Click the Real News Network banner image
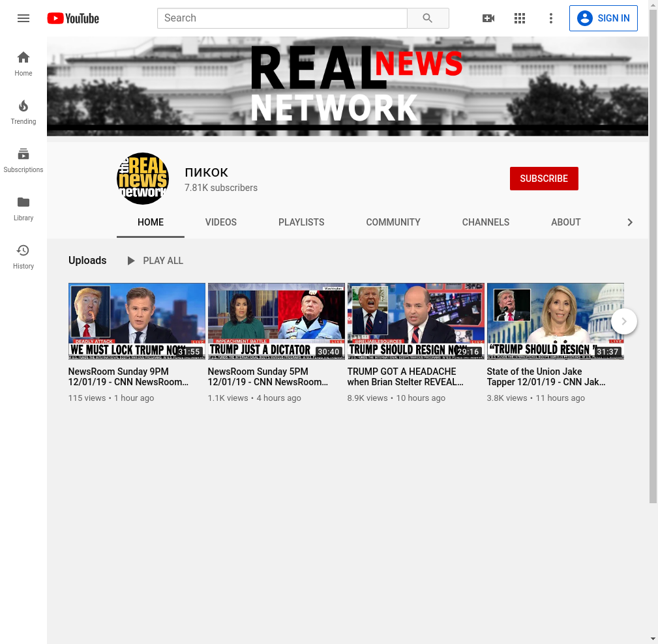 348,87
